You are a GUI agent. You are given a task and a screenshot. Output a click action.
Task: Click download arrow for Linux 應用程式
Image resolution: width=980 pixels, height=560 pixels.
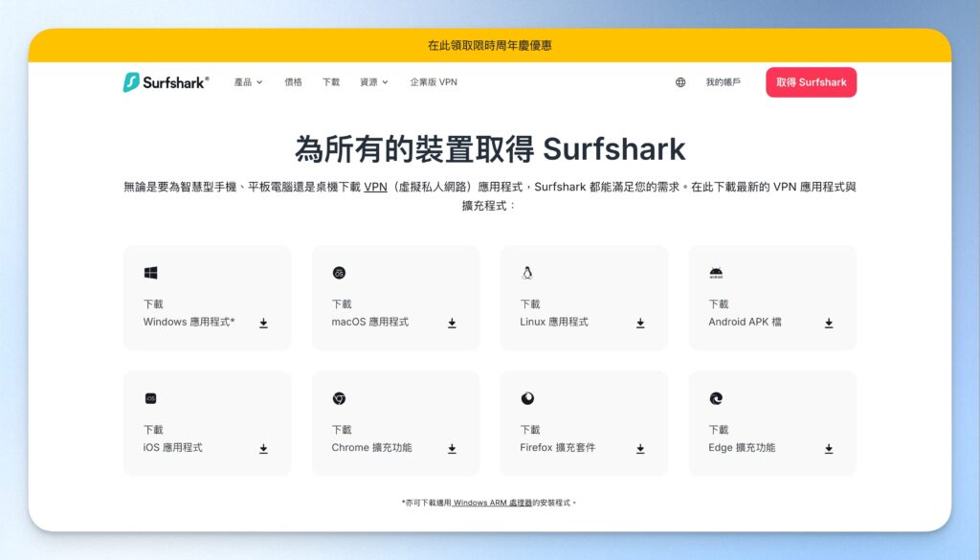(640, 324)
